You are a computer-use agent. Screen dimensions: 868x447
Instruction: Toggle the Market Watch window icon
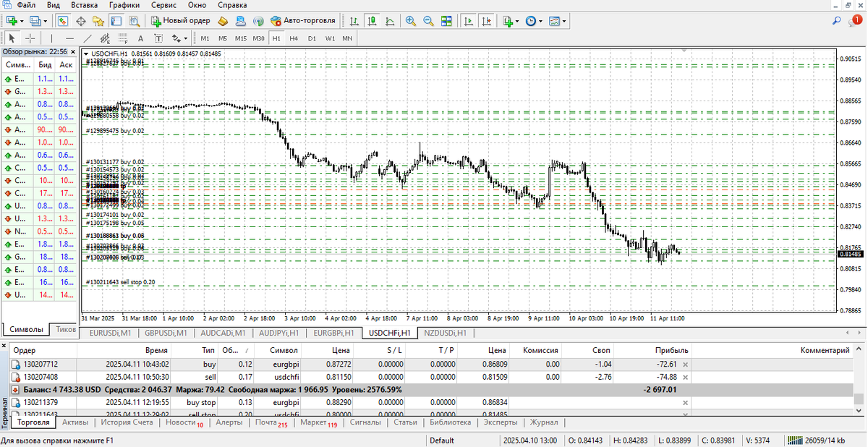click(x=63, y=21)
